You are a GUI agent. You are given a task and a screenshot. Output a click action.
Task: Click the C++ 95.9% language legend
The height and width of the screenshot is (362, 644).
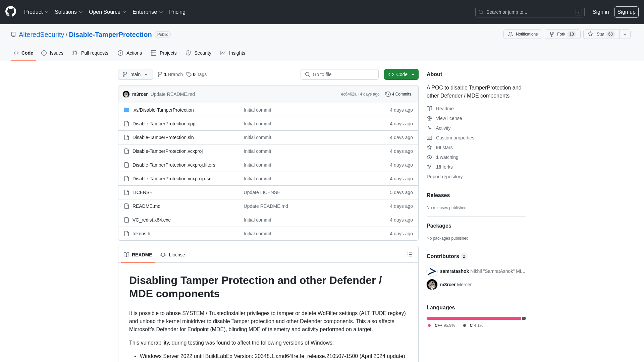pos(441,325)
